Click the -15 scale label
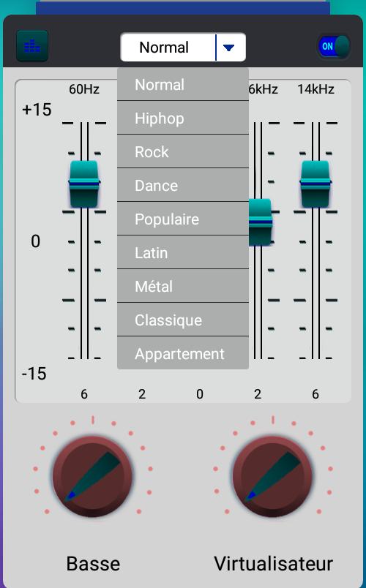Screen dimensions: 366x588 [34, 374]
